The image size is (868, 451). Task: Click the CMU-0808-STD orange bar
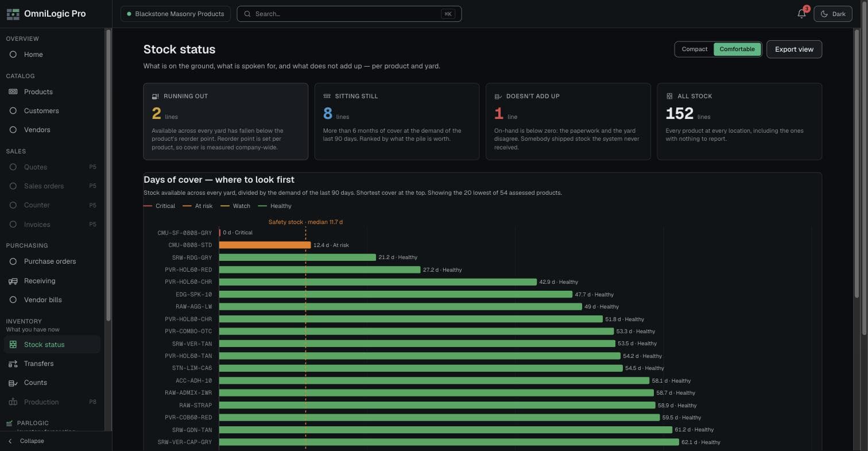(265, 245)
